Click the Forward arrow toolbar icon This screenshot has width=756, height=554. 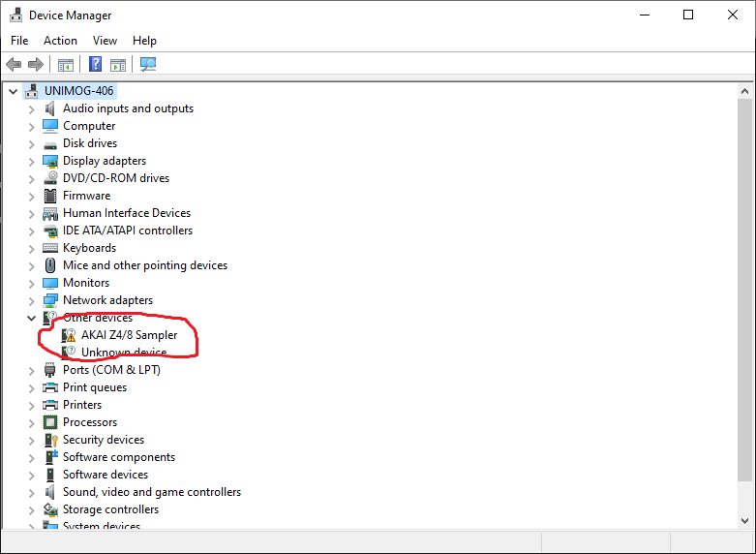[36, 64]
